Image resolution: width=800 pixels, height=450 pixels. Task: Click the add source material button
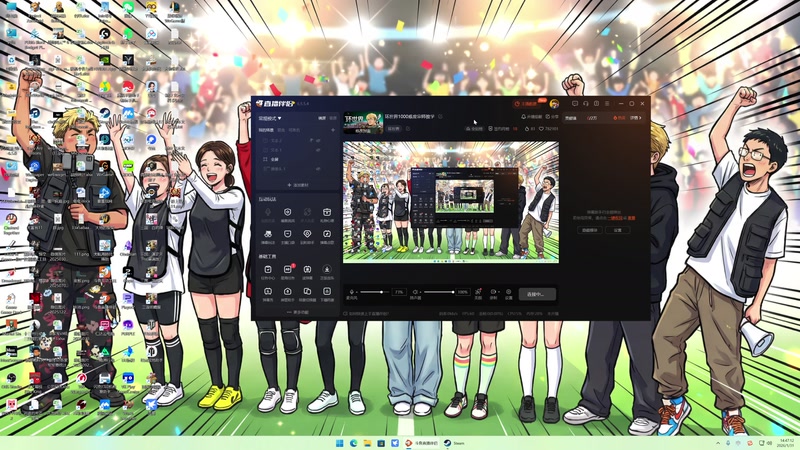(298, 185)
